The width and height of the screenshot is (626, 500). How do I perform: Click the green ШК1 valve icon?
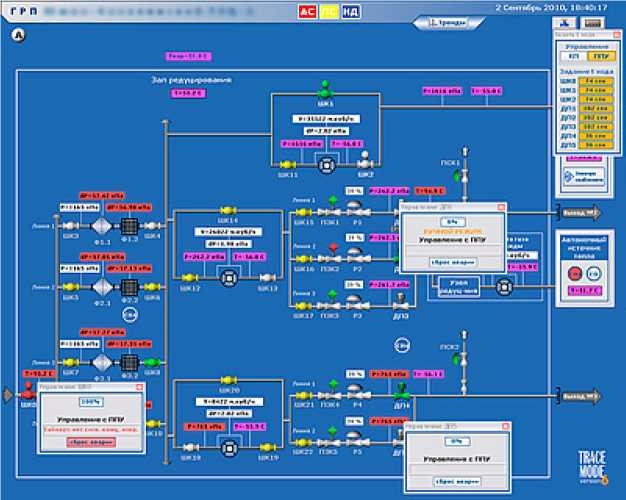[x=325, y=90]
